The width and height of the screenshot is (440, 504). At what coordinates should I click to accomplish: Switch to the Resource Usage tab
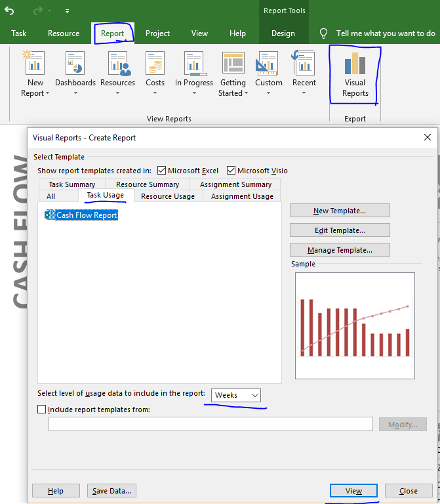tap(168, 196)
